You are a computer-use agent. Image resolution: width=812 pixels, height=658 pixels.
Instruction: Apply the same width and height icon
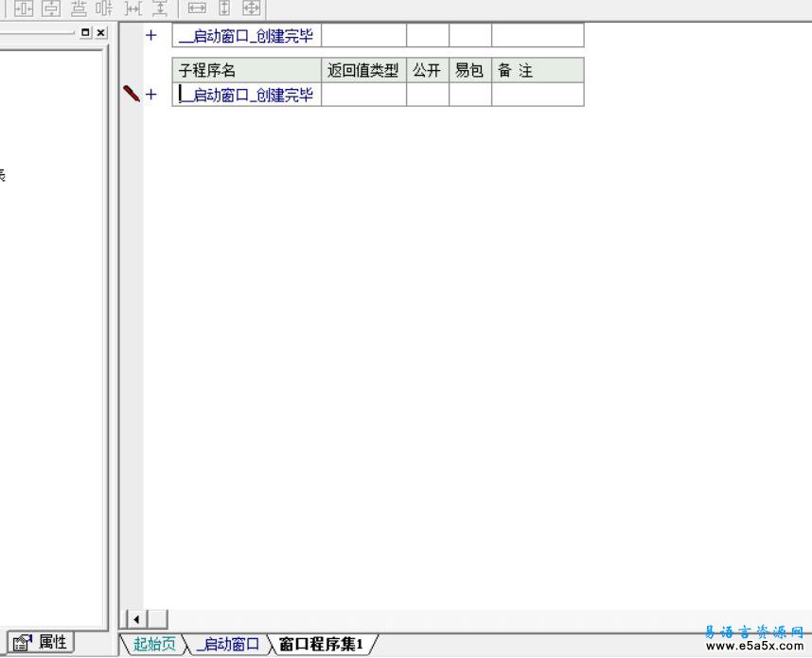(252, 8)
